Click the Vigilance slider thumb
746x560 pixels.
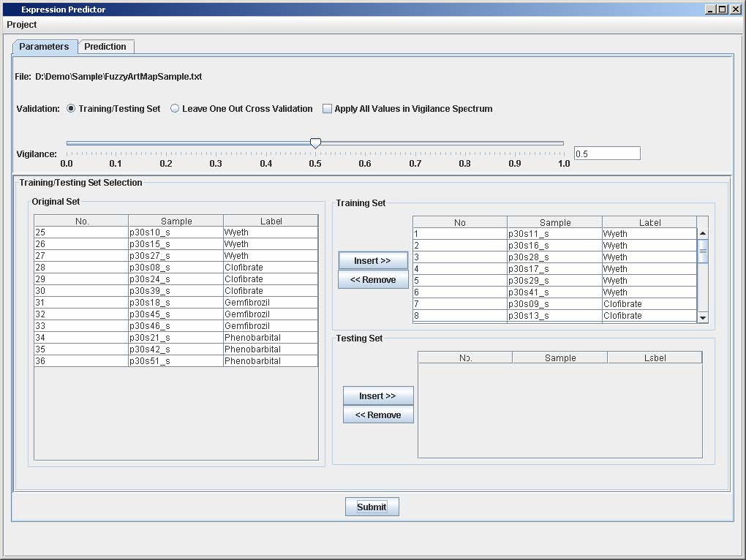click(x=315, y=143)
